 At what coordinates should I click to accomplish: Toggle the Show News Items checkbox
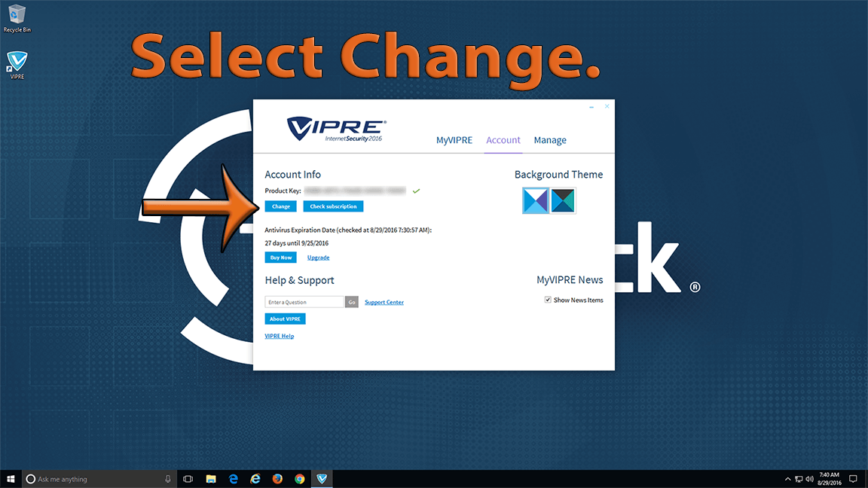(x=548, y=300)
